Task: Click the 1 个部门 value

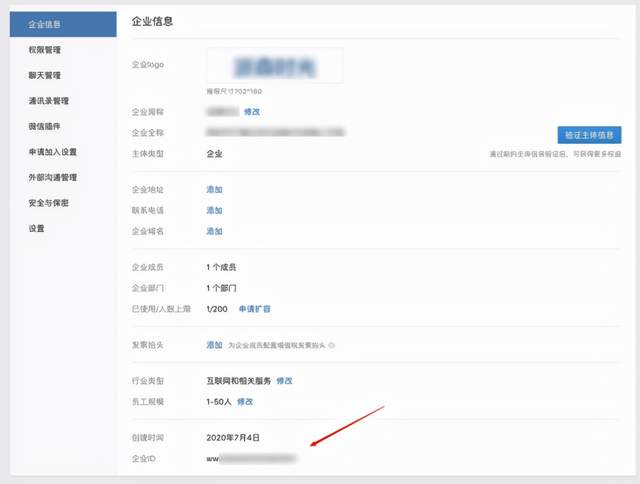Action: click(221, 288)
